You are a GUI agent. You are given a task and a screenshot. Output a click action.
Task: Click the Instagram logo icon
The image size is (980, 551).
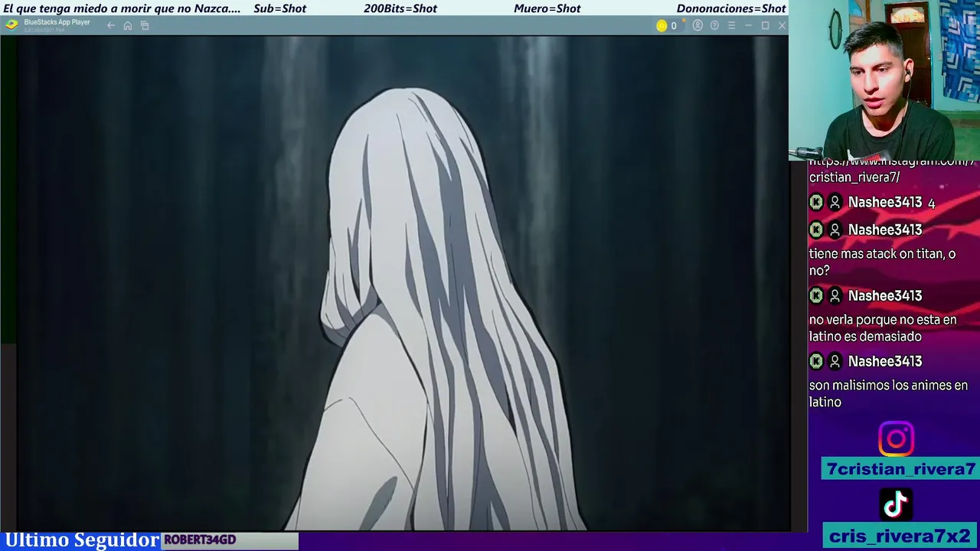point(896,439)
